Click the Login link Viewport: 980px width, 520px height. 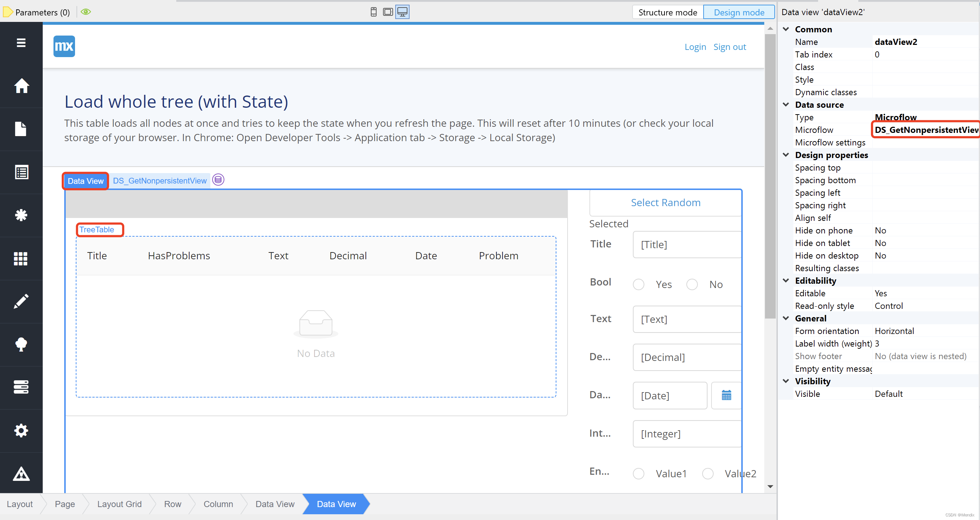695,47
